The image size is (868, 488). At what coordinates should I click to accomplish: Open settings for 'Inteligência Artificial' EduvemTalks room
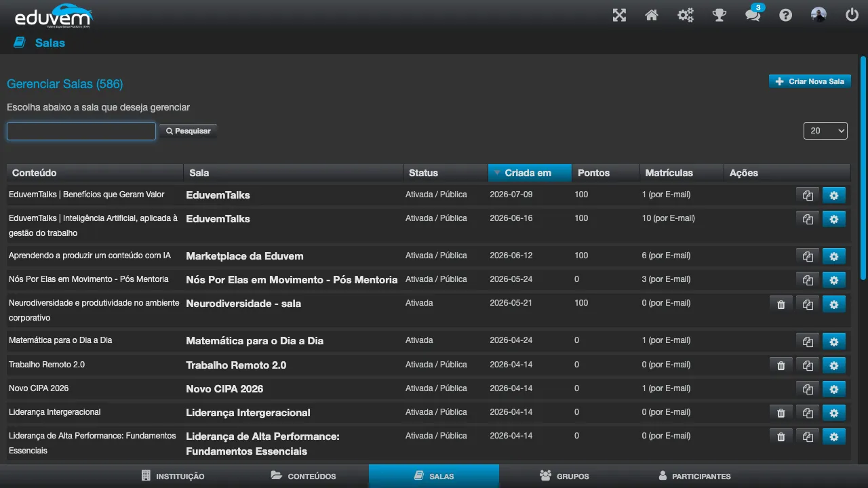(834, 219)
